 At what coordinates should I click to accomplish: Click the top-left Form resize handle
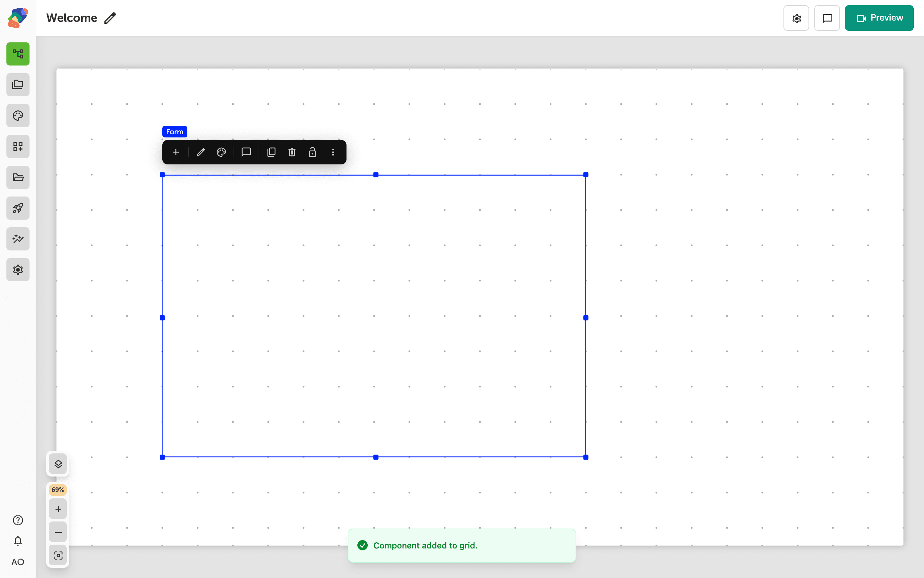[162, 175]
